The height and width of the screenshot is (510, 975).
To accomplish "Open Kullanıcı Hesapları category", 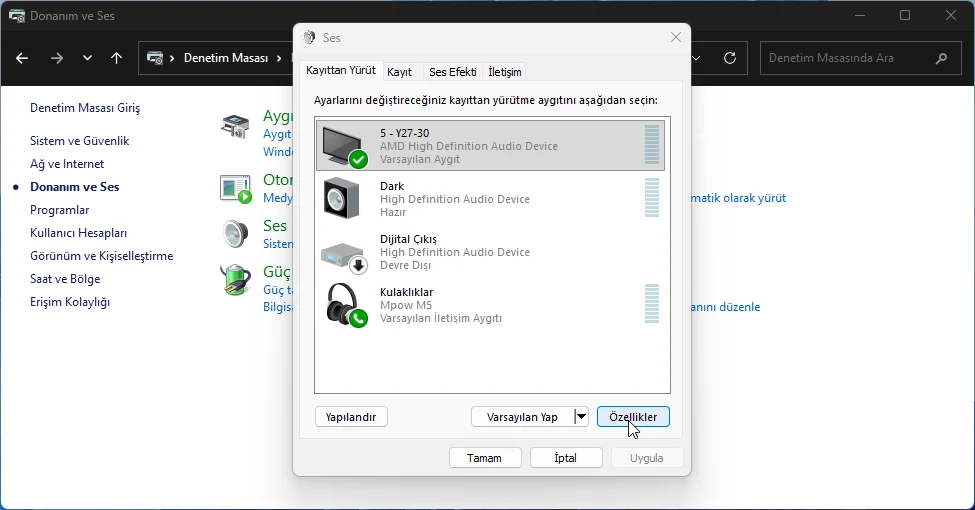I will [x=78, y=233].
